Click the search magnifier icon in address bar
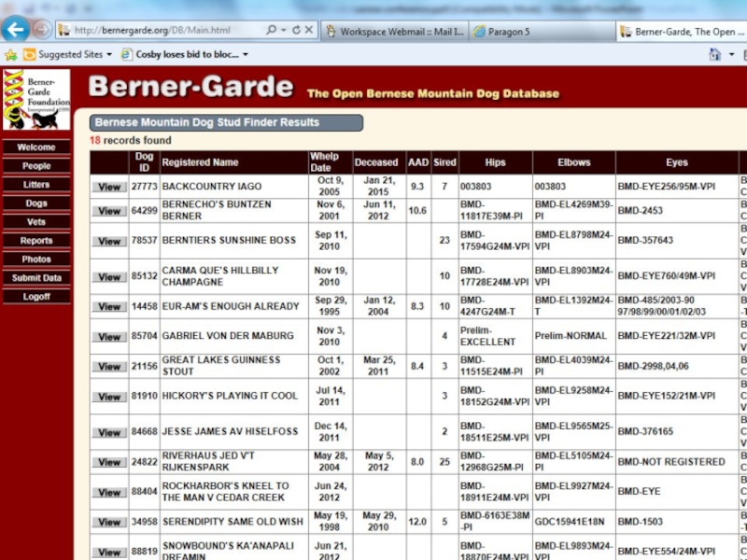 (271, 30)
